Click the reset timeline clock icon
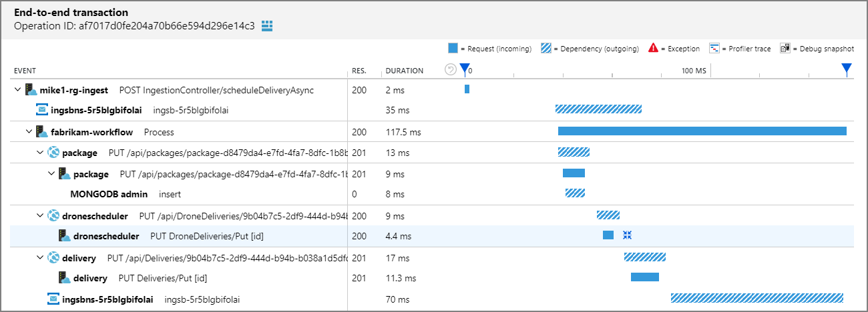 pyautogui.click(x=451, y=69)
